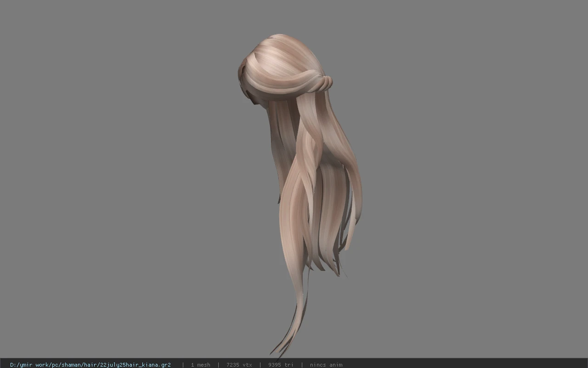This screenshot has width=588, height=368.
Task: Click the "1 mesh" status entry
Action: pyautogui.click(x=200, y=365)
